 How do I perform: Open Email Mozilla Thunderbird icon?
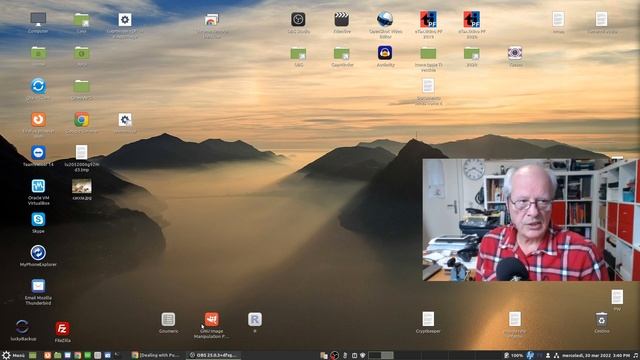click(38, 286)
